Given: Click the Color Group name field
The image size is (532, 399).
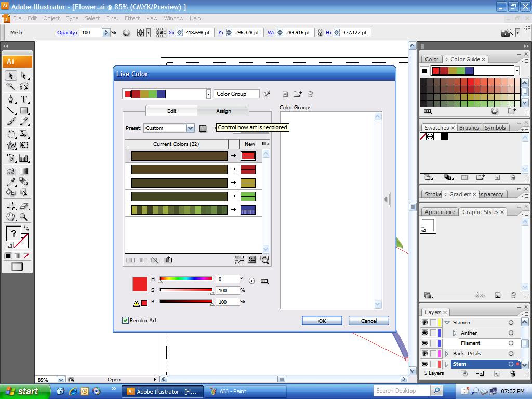Looking at the screenshot, I should click(x=236, y=94).
